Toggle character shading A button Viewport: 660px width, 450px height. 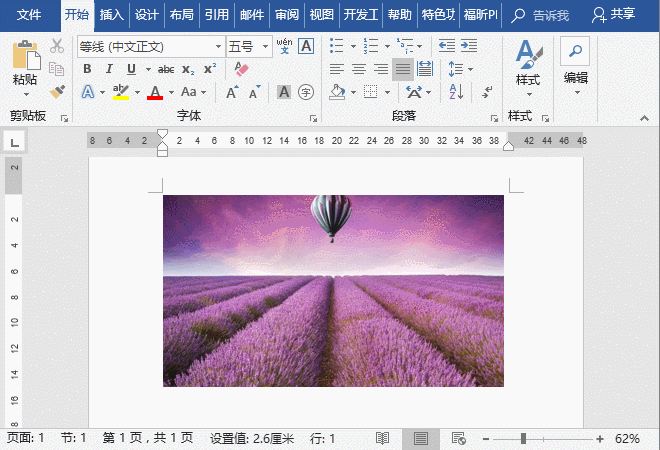pos(284,92)
